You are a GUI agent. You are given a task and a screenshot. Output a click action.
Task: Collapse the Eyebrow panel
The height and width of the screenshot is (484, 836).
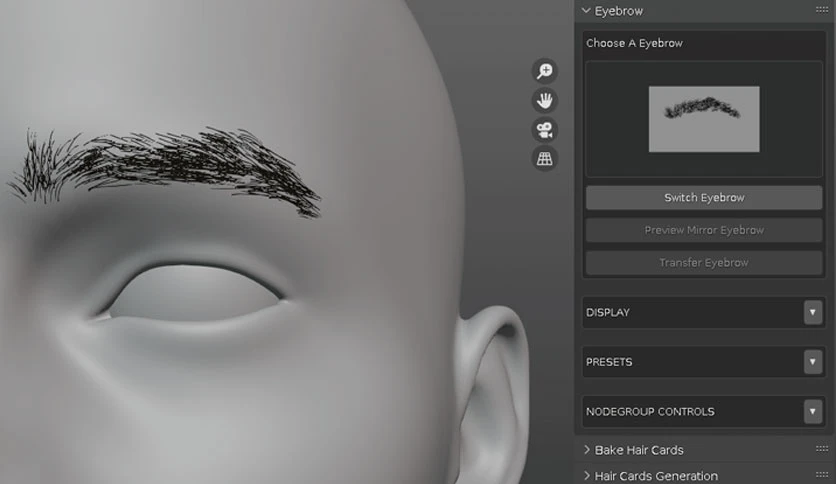click(586, 11)
